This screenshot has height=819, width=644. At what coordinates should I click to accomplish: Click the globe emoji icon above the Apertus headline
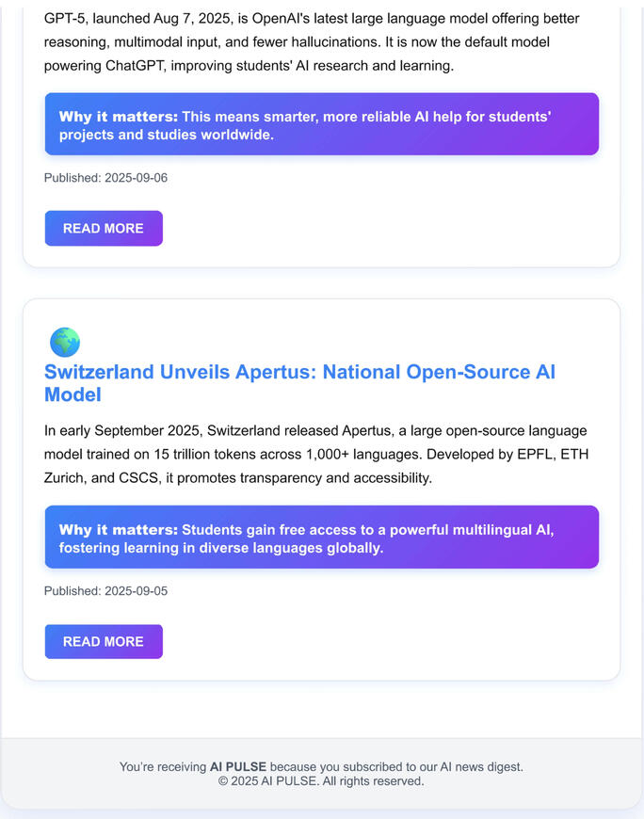pos(65,342)
